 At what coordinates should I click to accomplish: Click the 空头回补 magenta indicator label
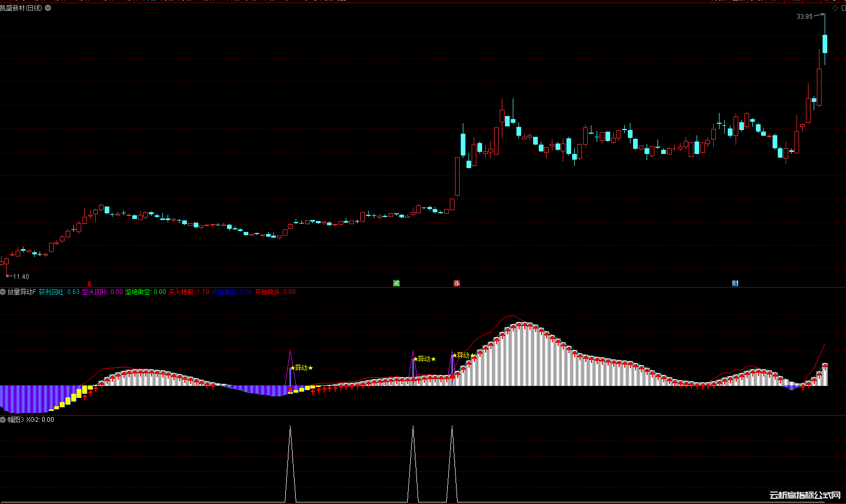(102, 292)
